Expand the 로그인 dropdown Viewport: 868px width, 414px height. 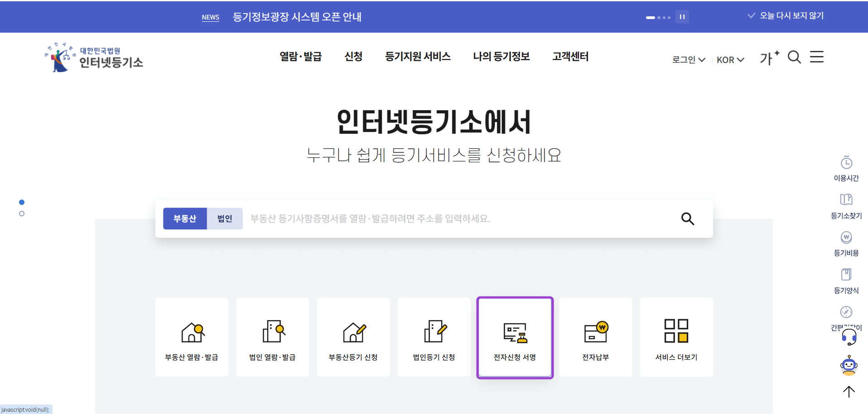click(689, 60)
